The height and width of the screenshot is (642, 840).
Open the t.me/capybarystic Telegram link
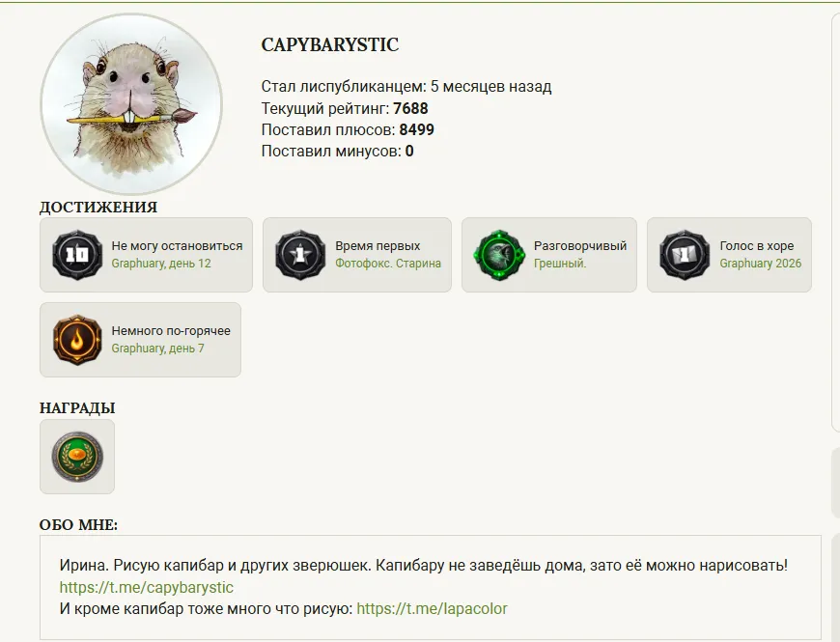[147, 587]
